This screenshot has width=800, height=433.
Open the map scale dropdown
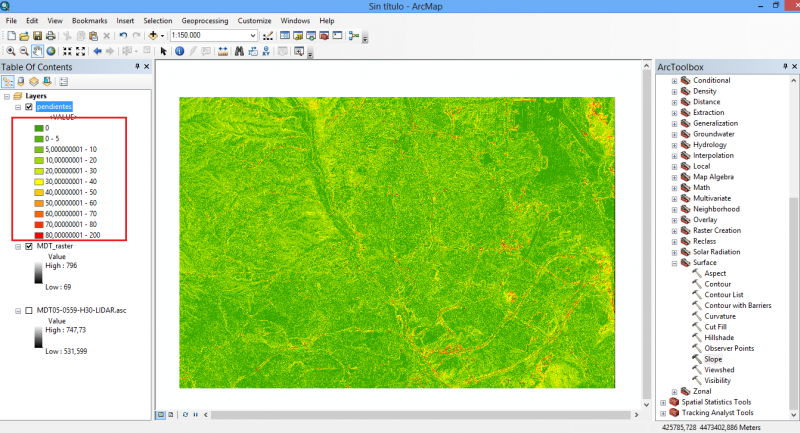click(x=253, y=36)
